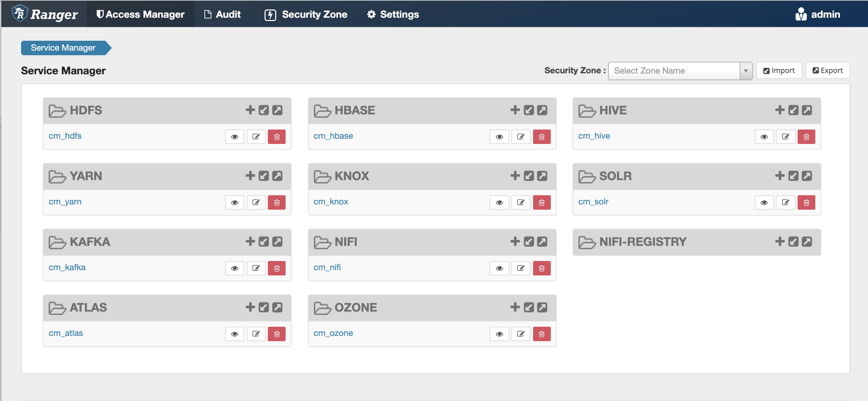Image resolution: width=868 pixels, height=401 pixels.
Task: Open the Audit menu
Action: click(x=228, y=14)
